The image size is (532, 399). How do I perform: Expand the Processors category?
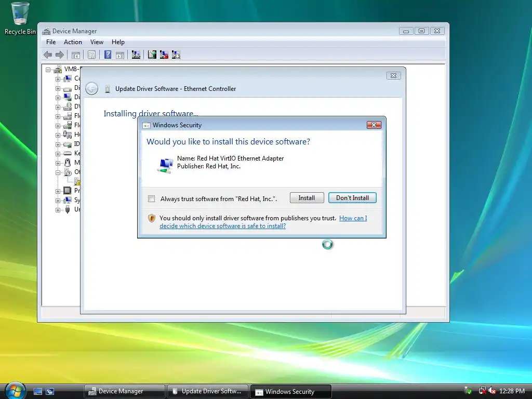coord(58,191)
